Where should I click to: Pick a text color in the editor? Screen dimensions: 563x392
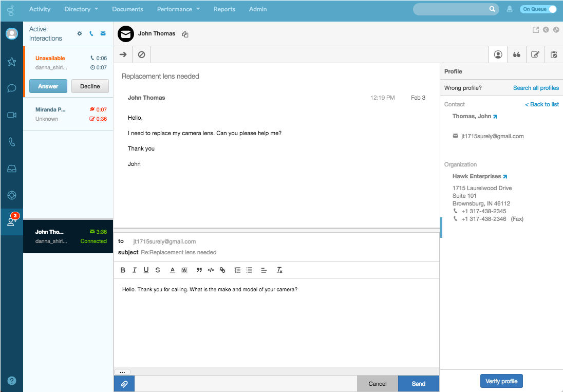click(x=173, y=270)
